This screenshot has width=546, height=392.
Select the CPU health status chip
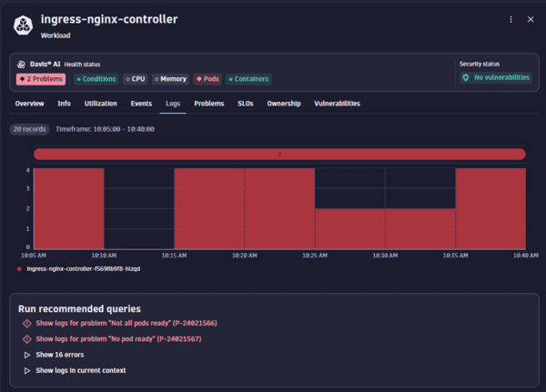tap(136, 79)
